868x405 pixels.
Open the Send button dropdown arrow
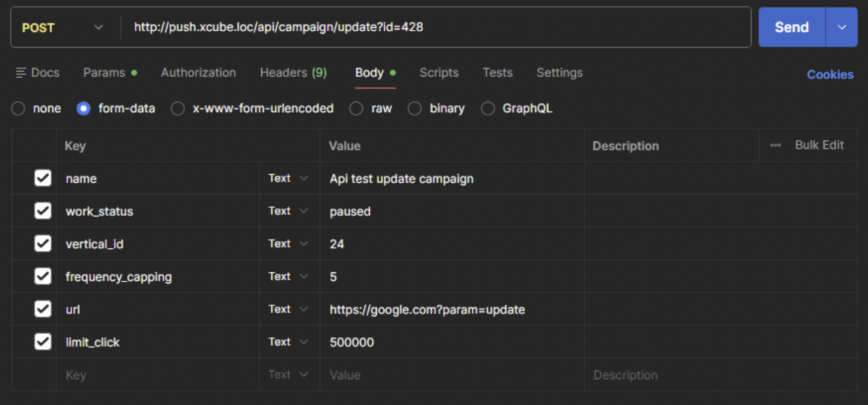click(841, 27)
